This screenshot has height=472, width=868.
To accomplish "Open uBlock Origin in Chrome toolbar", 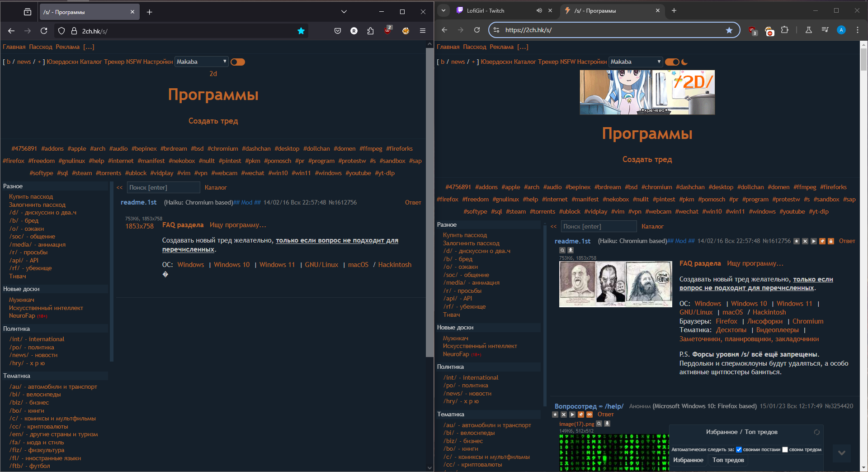I will point(752,30).
